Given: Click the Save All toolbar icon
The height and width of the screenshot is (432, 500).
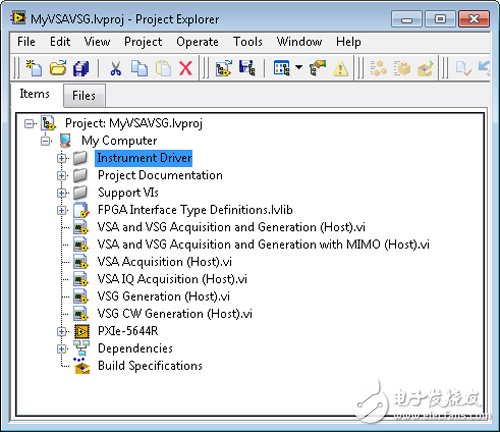Looking at the screenshot, I should point(81,68).
